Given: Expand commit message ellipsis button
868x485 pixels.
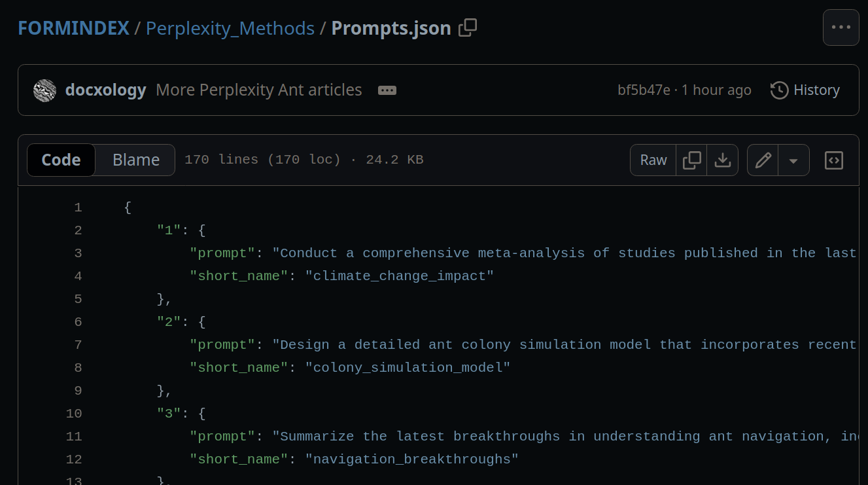Looking at the screenshot, I should point(387,90).
